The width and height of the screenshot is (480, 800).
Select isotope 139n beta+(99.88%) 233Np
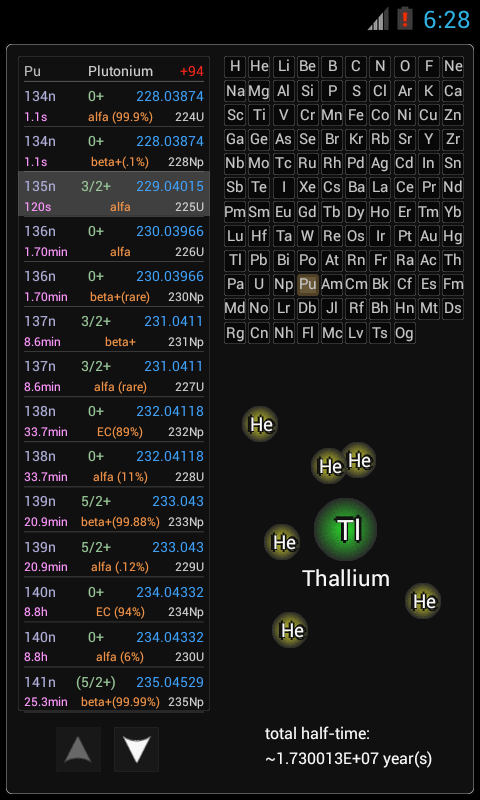point(114,510)
